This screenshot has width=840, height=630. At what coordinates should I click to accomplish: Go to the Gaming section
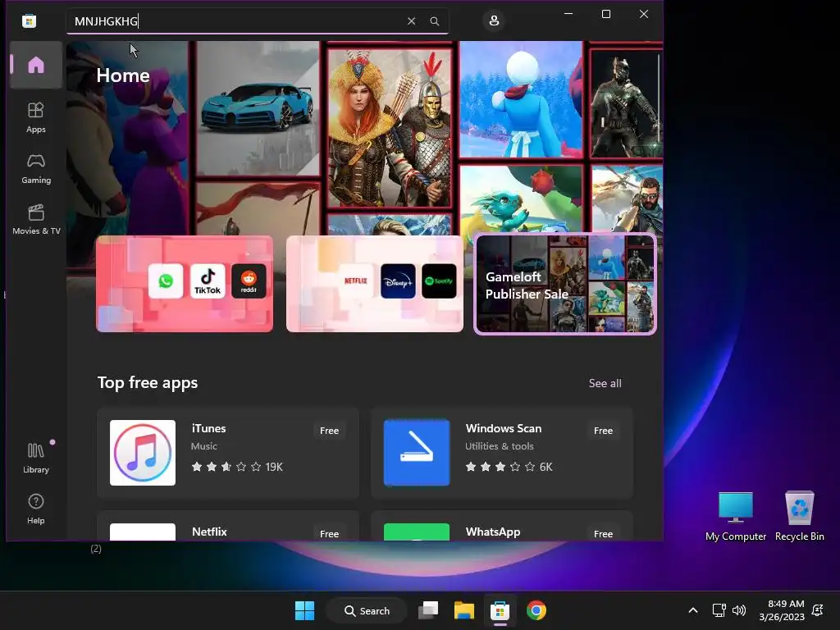tap(36, 168)
